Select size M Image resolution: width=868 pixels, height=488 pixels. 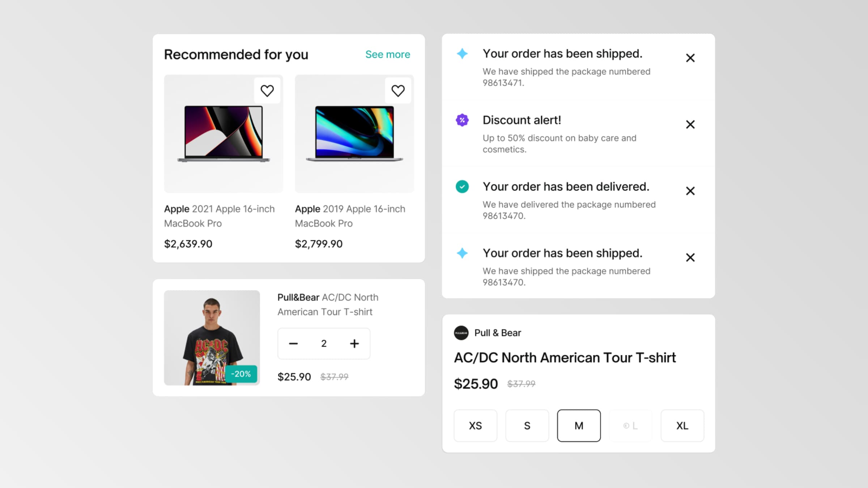[579, 425]
